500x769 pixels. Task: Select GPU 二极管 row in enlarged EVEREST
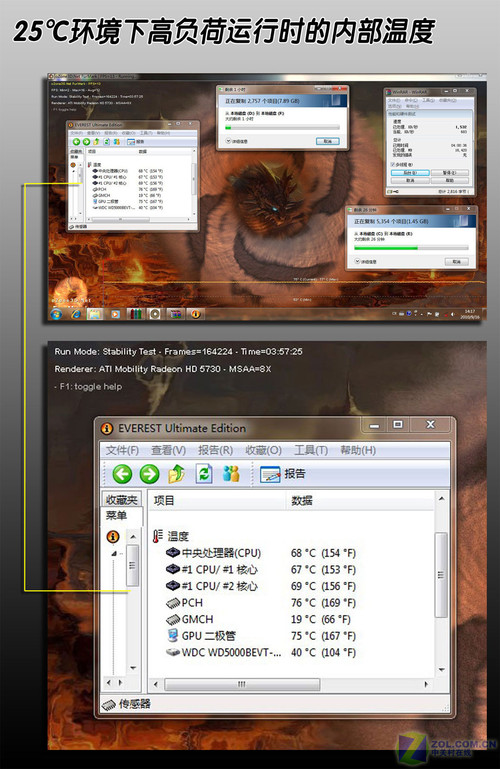tap(261, 636)
